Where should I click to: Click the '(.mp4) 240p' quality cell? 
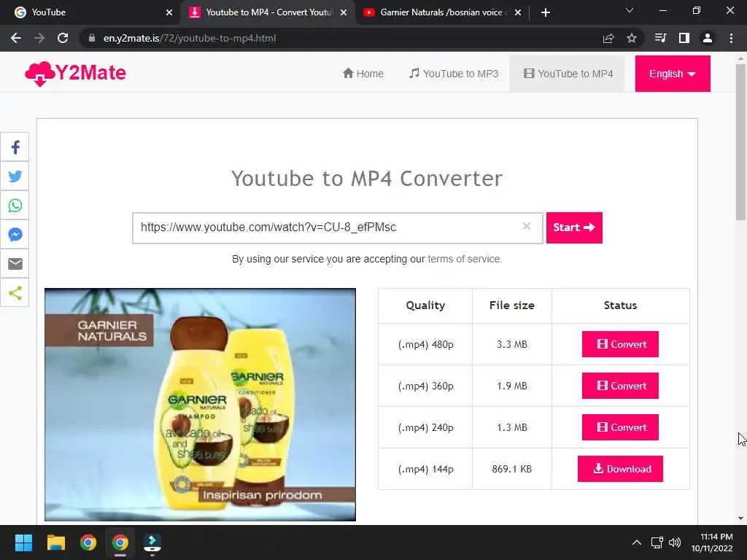pyautogui.click(x=425, y=427)
